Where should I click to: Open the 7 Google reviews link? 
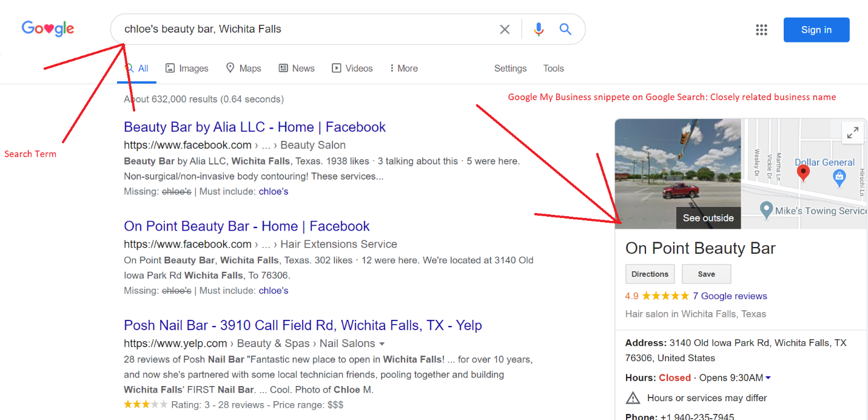(730, 296)
